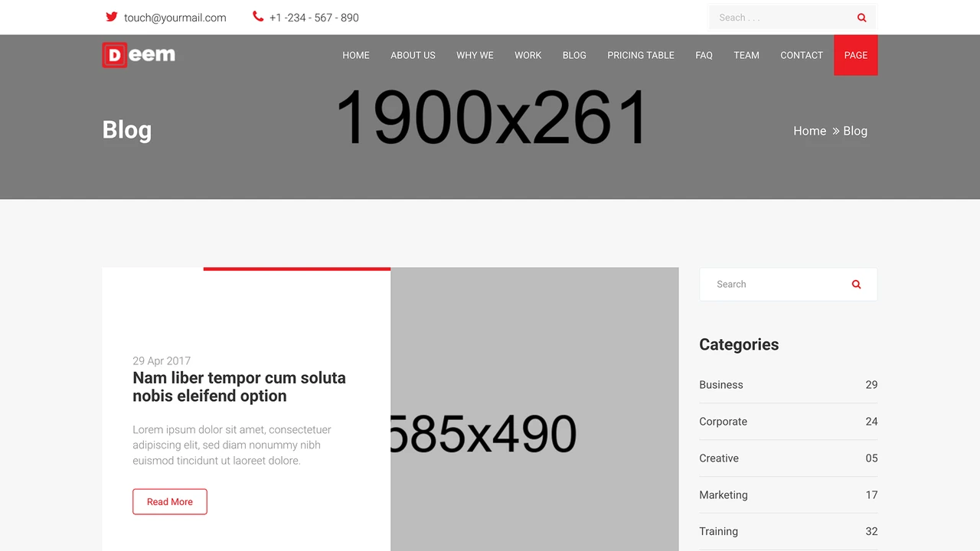Click the breadcrumb double-arrow separator icon
The image size is (980, 551).
click(x=836, y=131)
